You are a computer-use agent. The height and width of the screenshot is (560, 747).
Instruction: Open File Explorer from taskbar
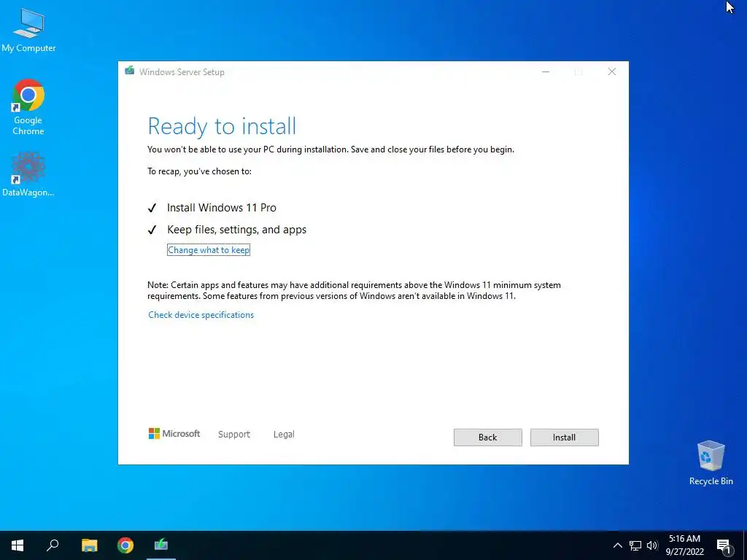pyautogui.click(x=89, y=545)
